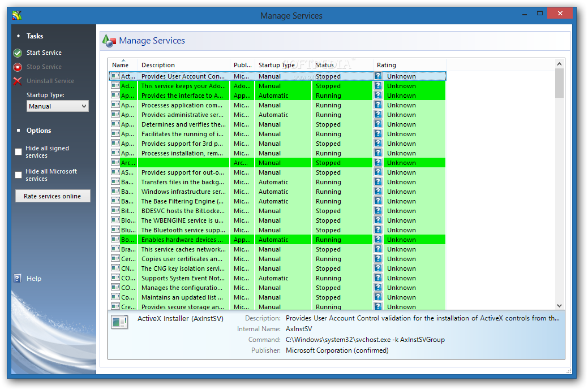
Task: Sort by the Status column header
Action: coord(342,65)
